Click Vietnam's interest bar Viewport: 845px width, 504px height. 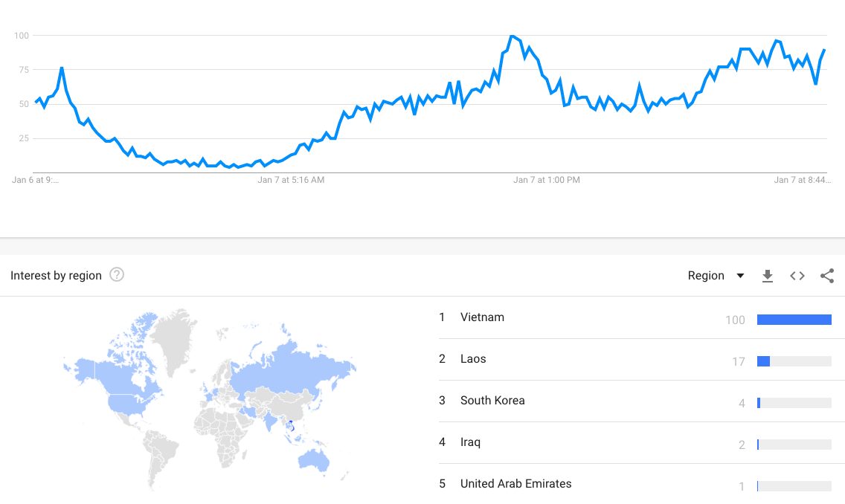[x=794, y=320]
